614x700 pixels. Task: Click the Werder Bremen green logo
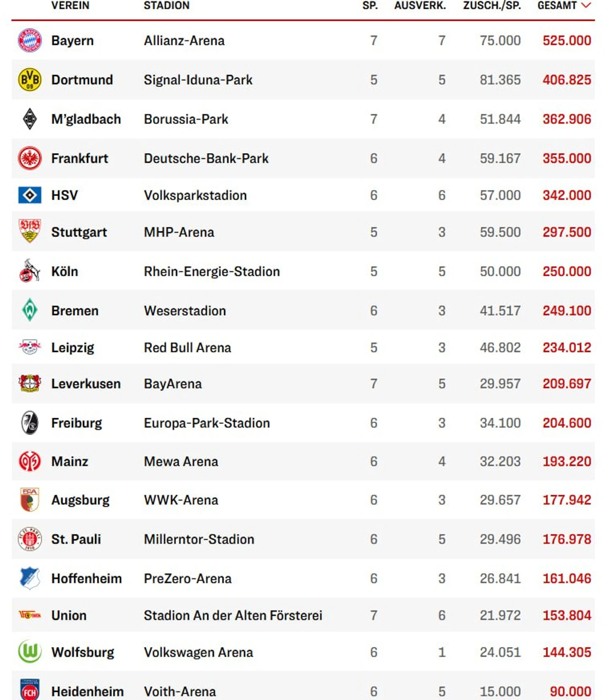coord(29,310)
